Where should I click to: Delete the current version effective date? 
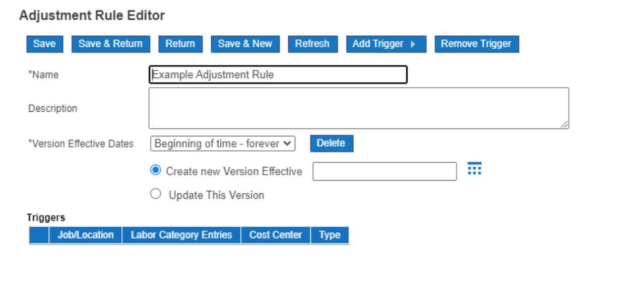click(331, 143)
